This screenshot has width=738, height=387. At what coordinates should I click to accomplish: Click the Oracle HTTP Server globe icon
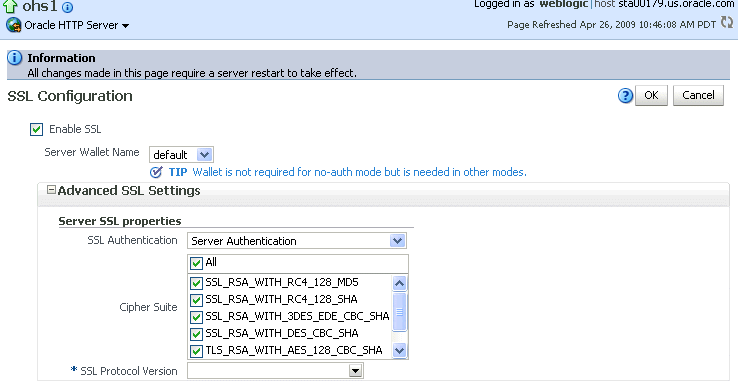(x=14, y=25)
